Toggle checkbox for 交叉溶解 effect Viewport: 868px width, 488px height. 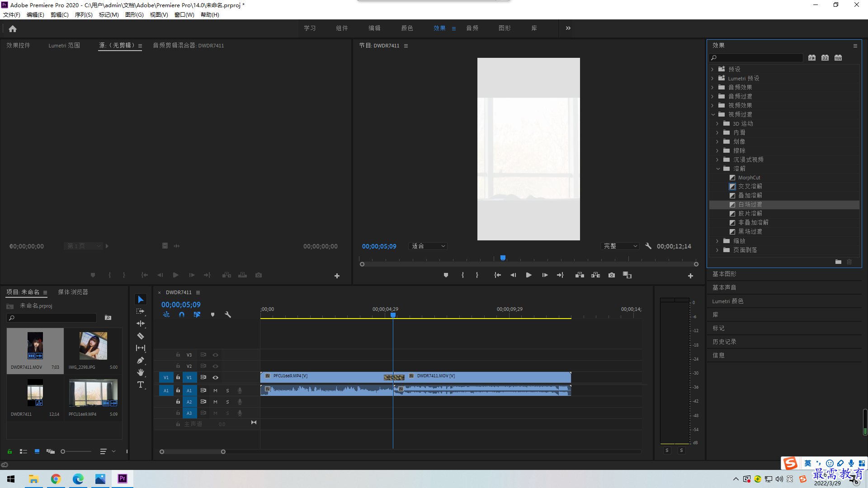(x=732, y=187)
